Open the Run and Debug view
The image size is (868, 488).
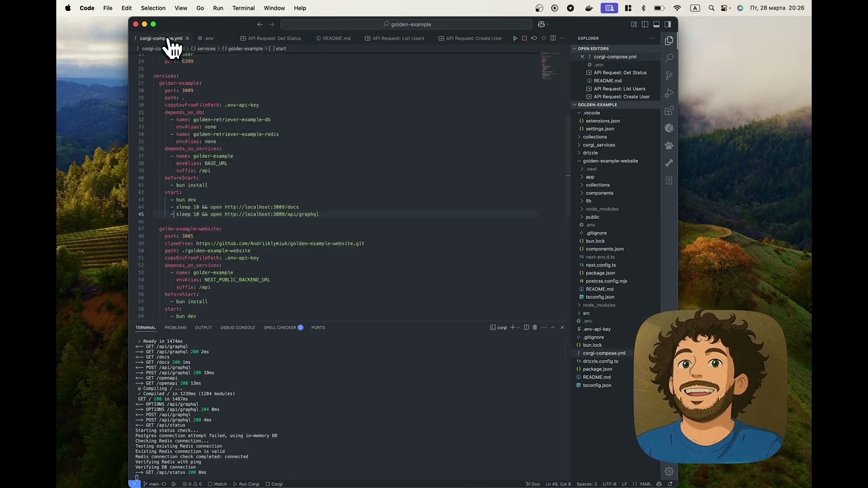[669, 93]
